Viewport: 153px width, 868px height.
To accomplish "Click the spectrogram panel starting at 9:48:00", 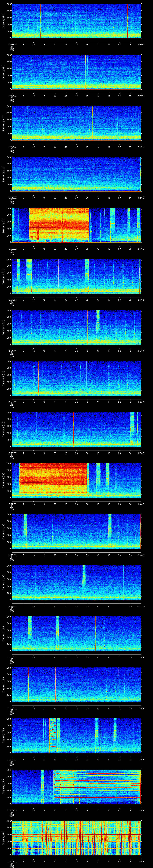I will (76, 21).
